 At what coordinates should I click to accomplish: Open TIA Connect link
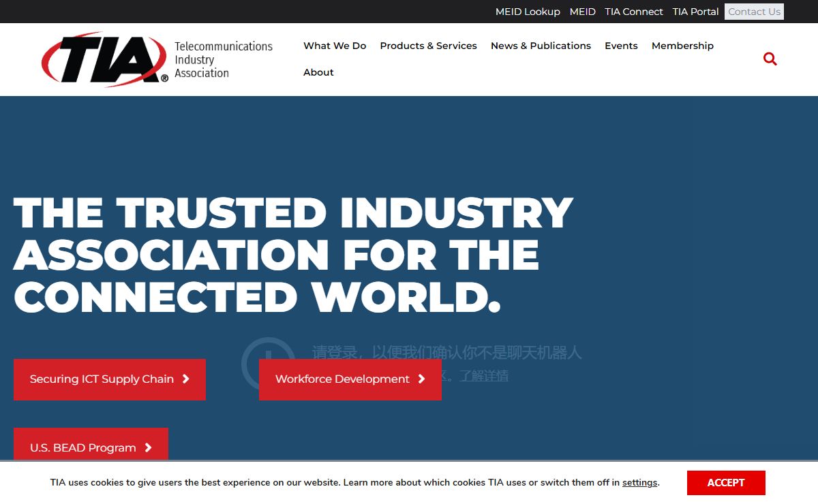[634, 12]
